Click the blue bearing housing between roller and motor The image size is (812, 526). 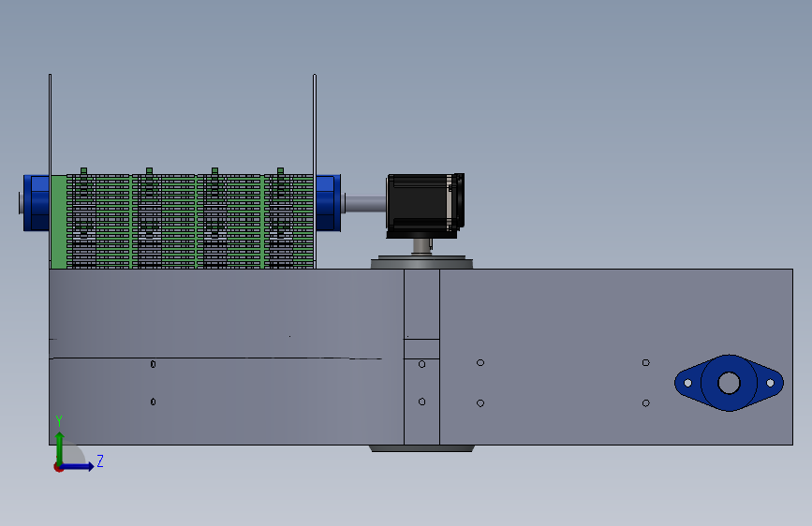tap(329, 203)
